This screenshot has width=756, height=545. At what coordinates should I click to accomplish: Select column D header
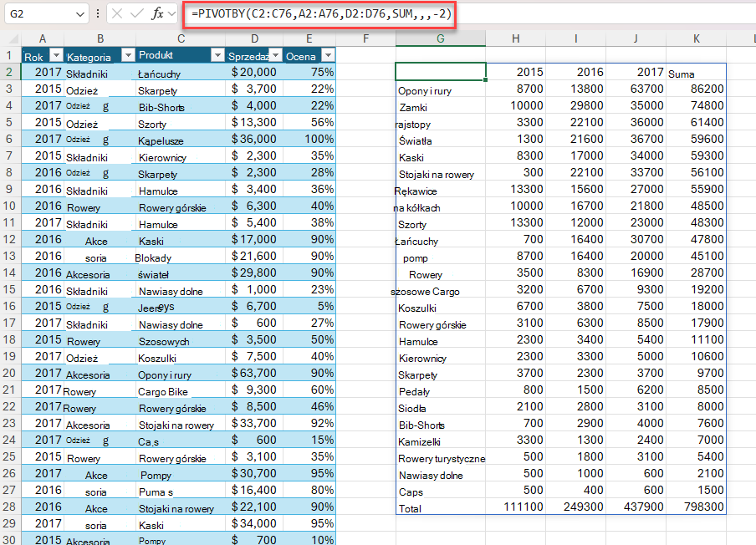point(254,38)
